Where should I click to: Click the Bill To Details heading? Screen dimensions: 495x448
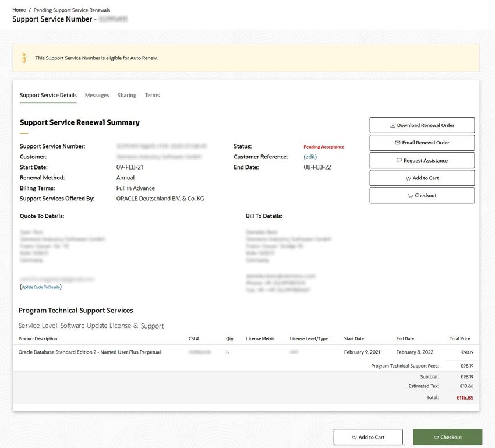point(264,216)
